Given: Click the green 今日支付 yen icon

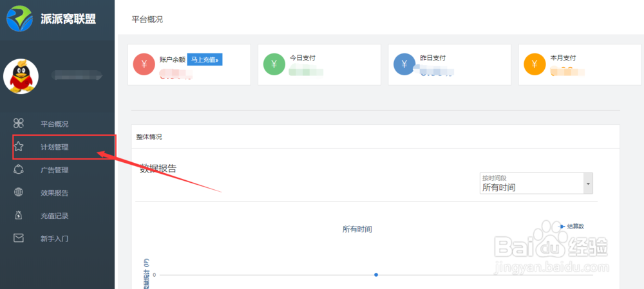Looking at the screenshot, I should [x=274, y=64].
